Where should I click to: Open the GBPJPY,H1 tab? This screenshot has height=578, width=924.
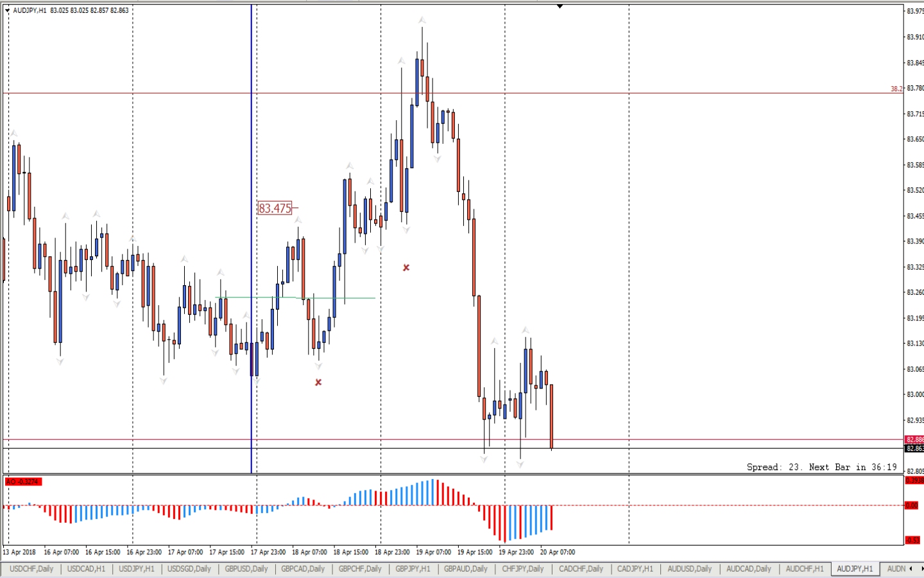413,569
